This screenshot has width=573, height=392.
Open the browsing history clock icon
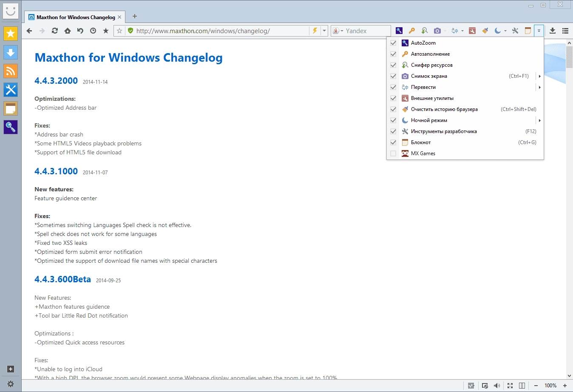[93, 31]
